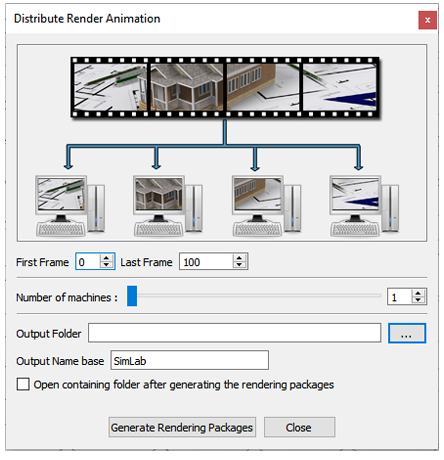Click the Close button
This screenshot has height=460, width=444.
[x=299, y=427]
